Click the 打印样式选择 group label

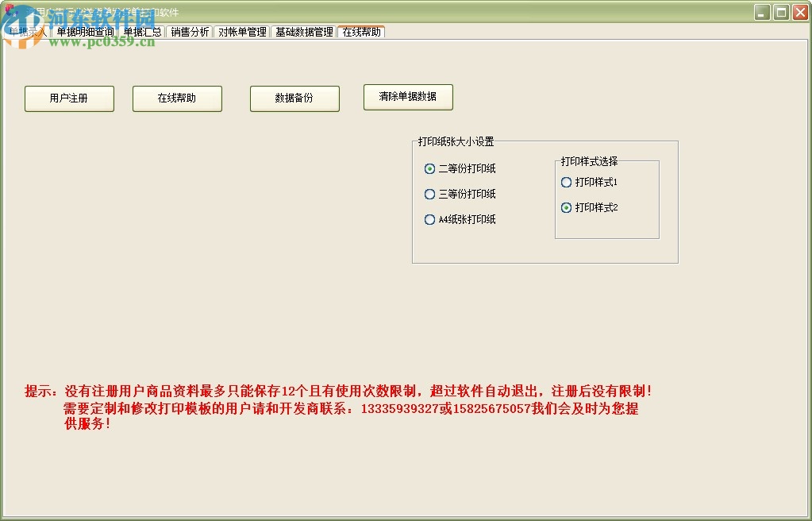click(x=589, y=161)
